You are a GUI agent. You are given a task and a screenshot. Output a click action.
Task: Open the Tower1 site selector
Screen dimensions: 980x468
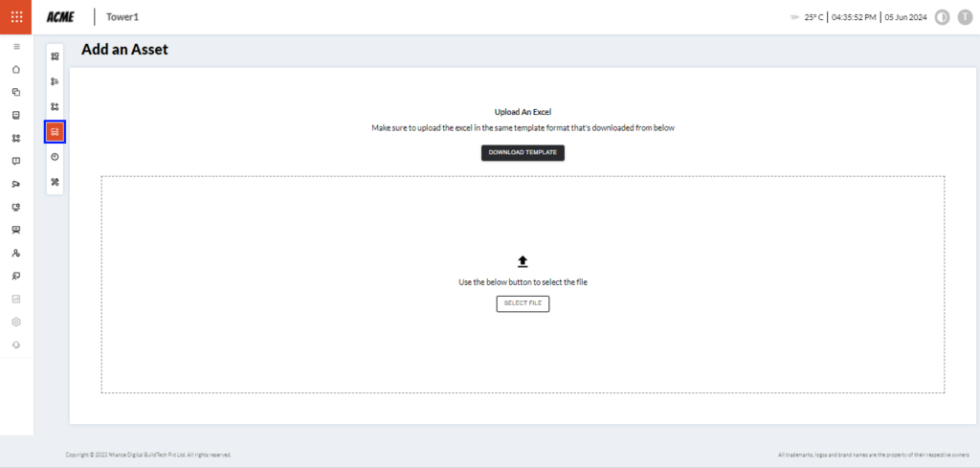click(122, 17)
